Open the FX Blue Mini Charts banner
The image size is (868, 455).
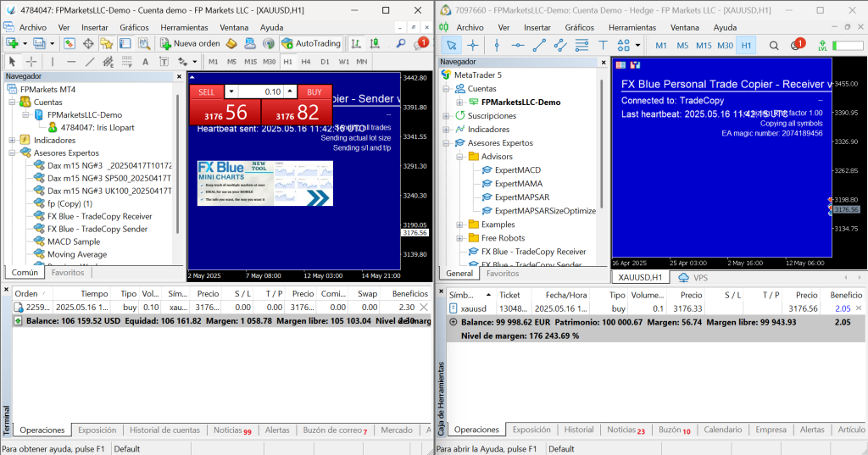click(x=265, y=183)
